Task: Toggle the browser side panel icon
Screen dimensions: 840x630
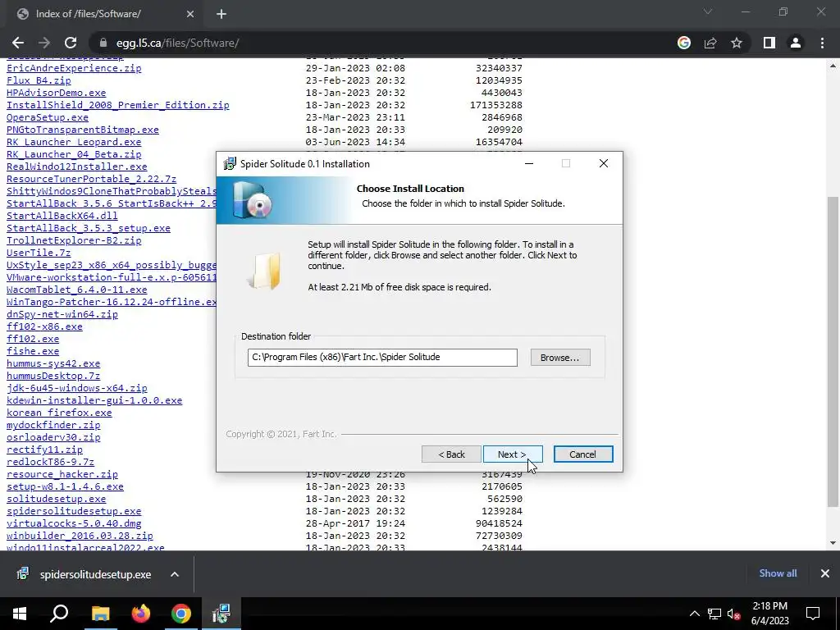Action: click(769, 43)
